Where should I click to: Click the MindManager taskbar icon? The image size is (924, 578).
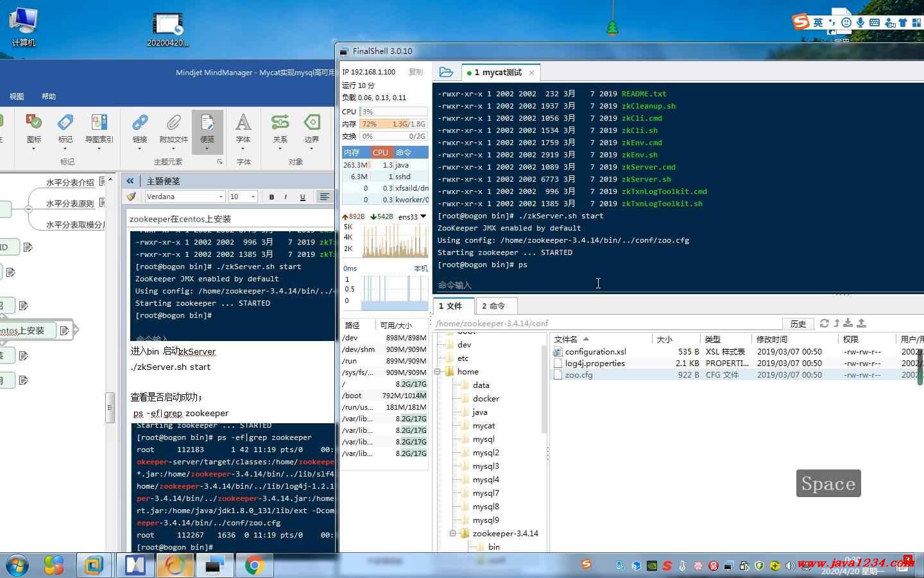(135, 566)
